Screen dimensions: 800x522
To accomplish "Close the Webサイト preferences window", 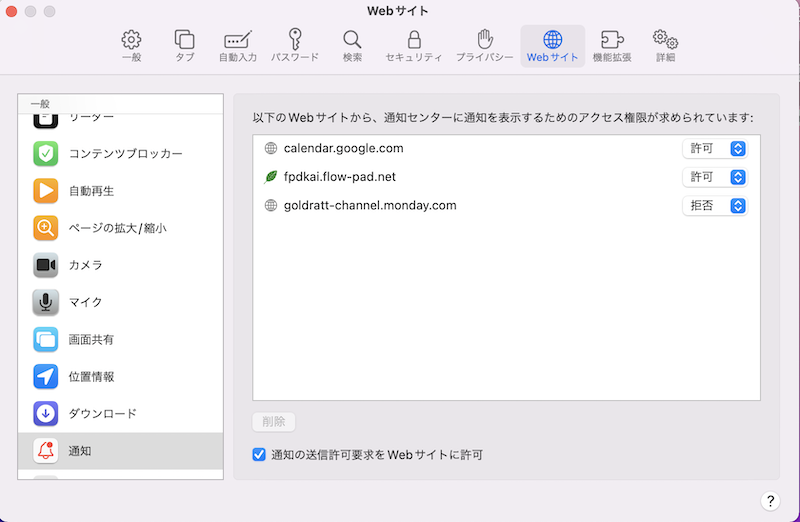I will (x=11, y=11).
